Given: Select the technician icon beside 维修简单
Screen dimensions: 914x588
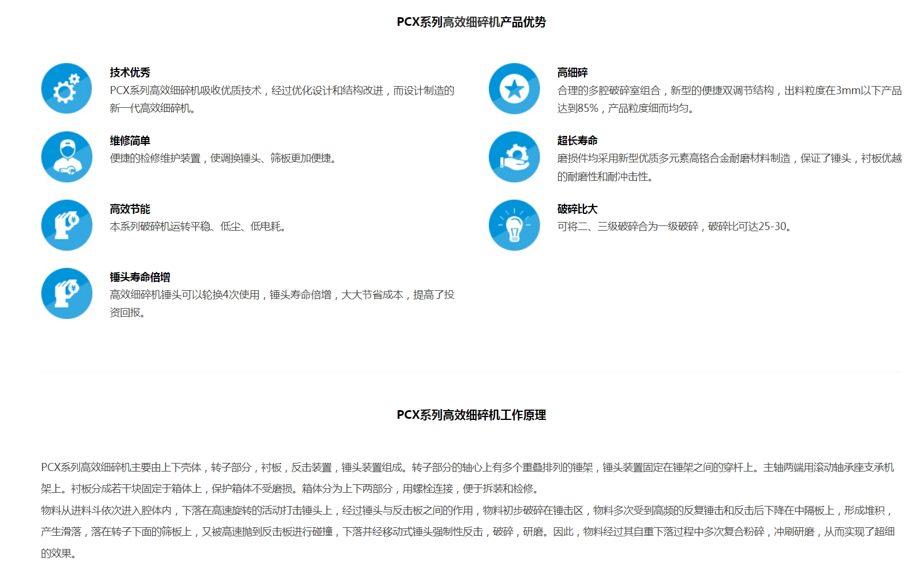Looking at the screenshot, I should pos(67,157).
